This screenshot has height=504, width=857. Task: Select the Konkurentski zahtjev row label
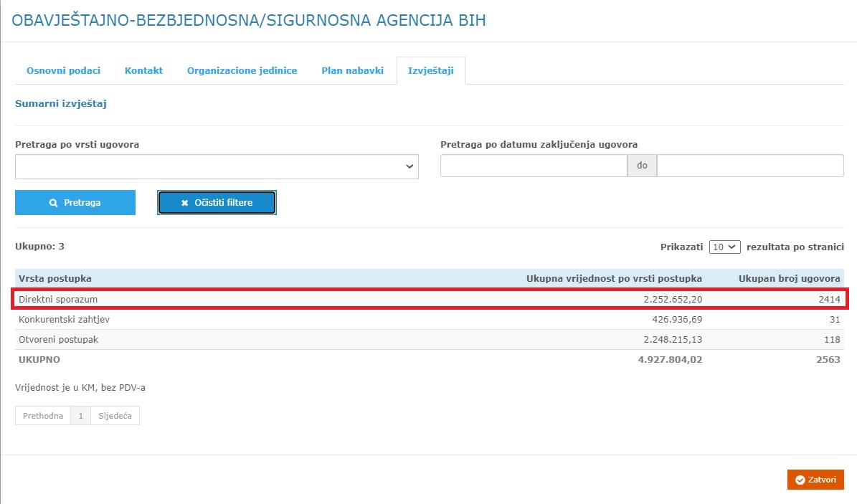64,319
